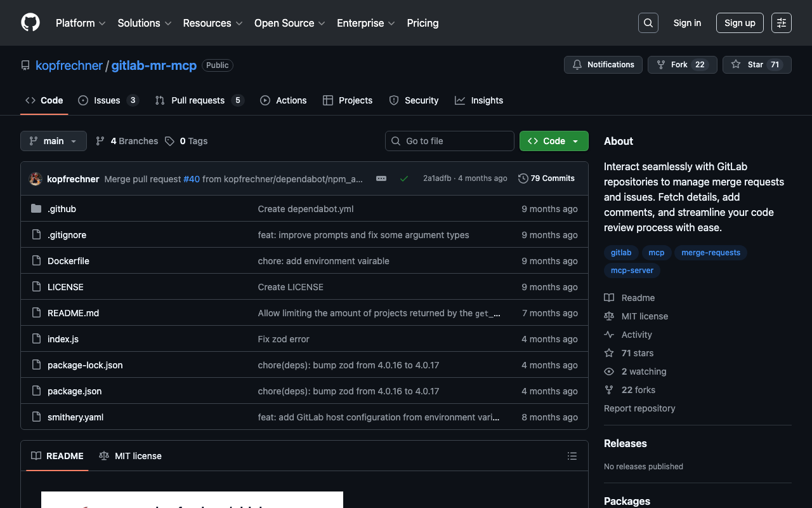812x508 pixels.
Task: Open the 79 Commits history link
Action: tap(546, 178)
